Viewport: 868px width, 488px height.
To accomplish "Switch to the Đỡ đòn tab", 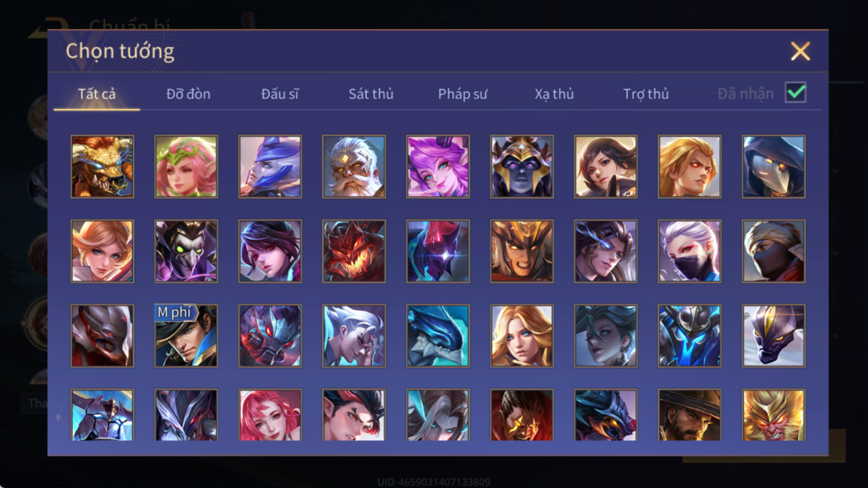I will pyautogui.click(x=188, y=94).
